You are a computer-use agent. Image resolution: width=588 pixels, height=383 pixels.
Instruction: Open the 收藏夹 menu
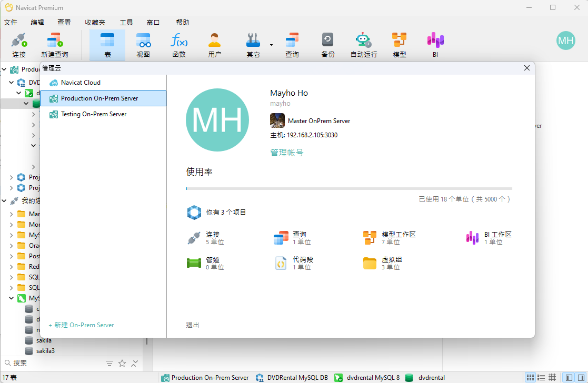(x=95, y=22)
